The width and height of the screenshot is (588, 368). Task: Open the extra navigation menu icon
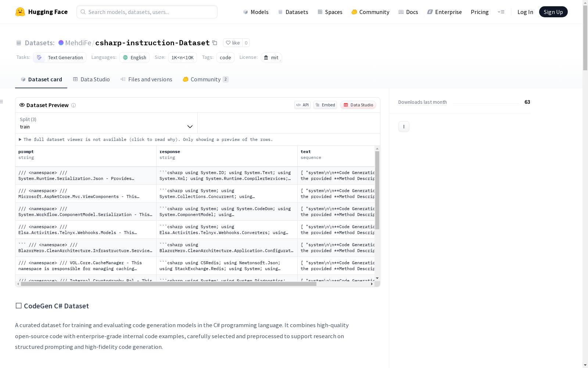[x=501, y=12]
